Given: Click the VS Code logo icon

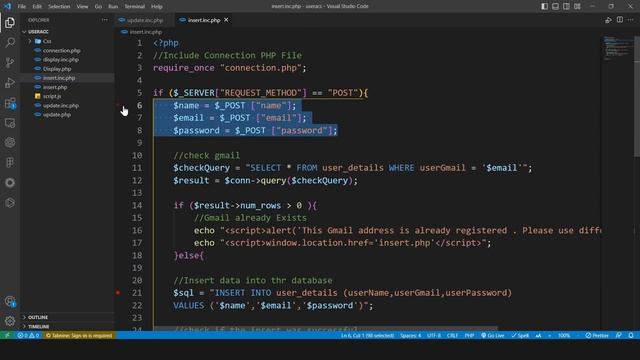Looking at the screenshot, I should 7,6.
